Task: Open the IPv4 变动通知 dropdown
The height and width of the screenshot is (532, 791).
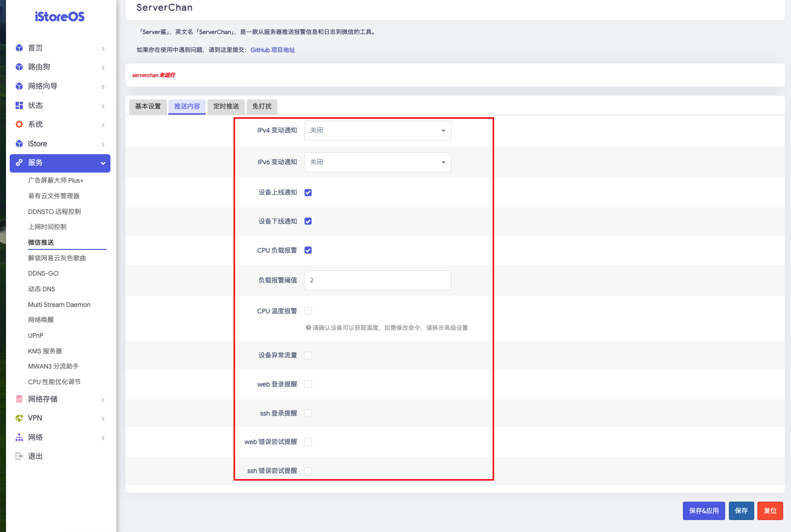Action: point(377,130)
